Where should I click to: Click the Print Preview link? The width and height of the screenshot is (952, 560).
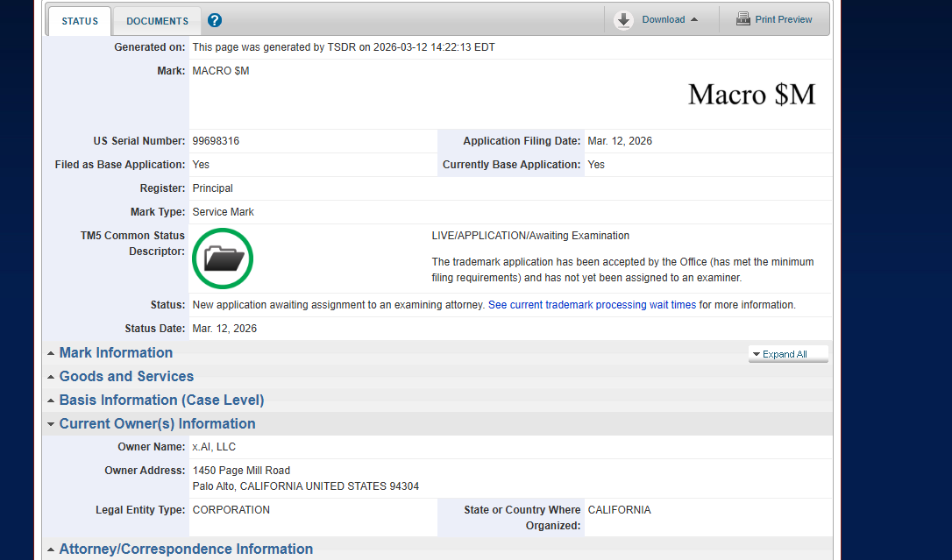[783, 19]
